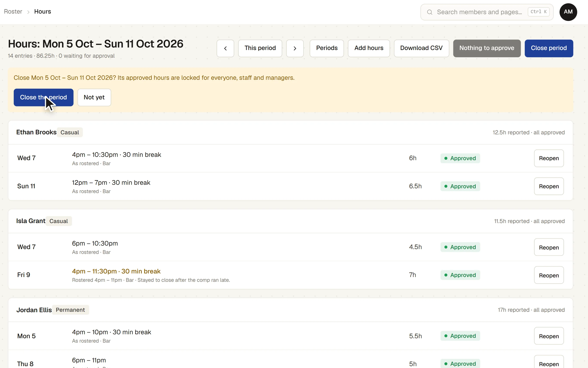Click '11.5h reported · all approved' summary

[x=529, y=221]
